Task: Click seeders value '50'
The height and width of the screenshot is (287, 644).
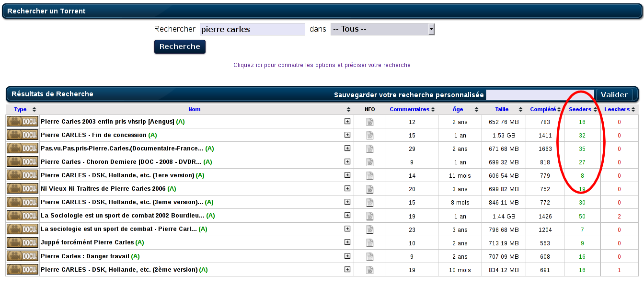Action: (582, 217)
